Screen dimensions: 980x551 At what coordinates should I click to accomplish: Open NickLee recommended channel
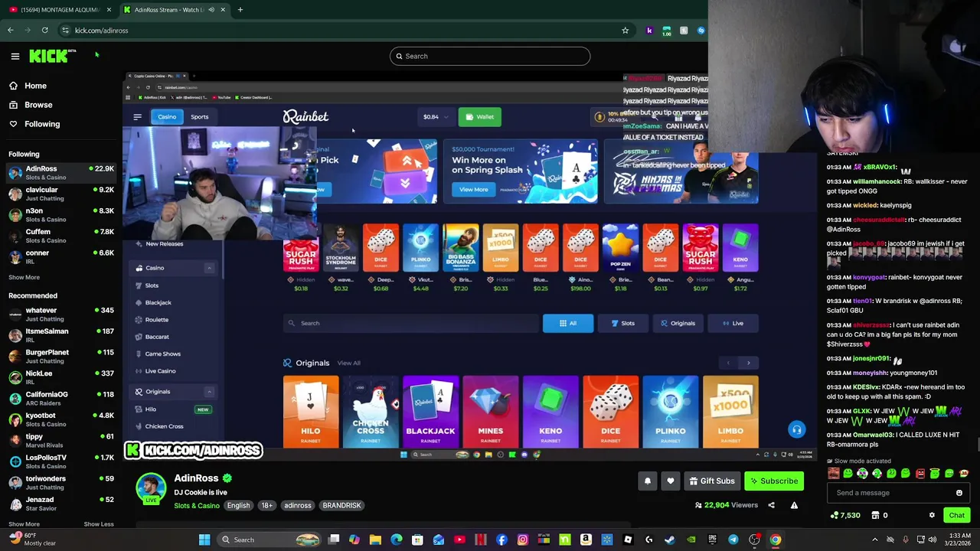(x=60, y=377)
